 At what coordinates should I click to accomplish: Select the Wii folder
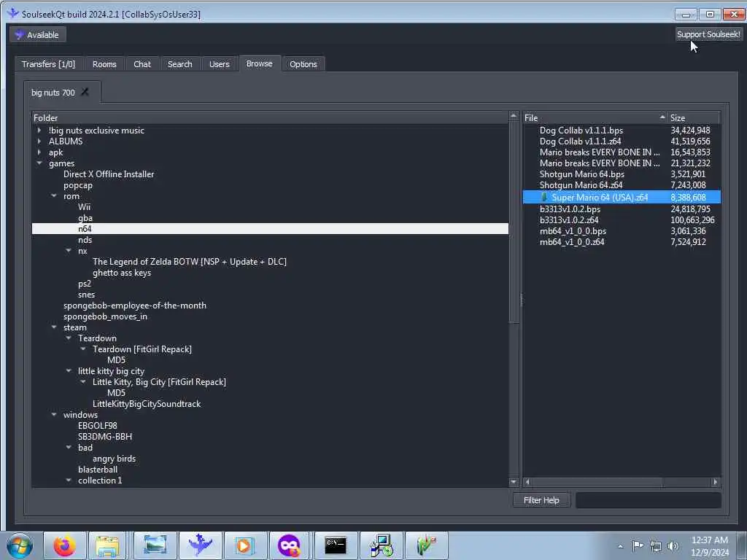click(85, 207)
